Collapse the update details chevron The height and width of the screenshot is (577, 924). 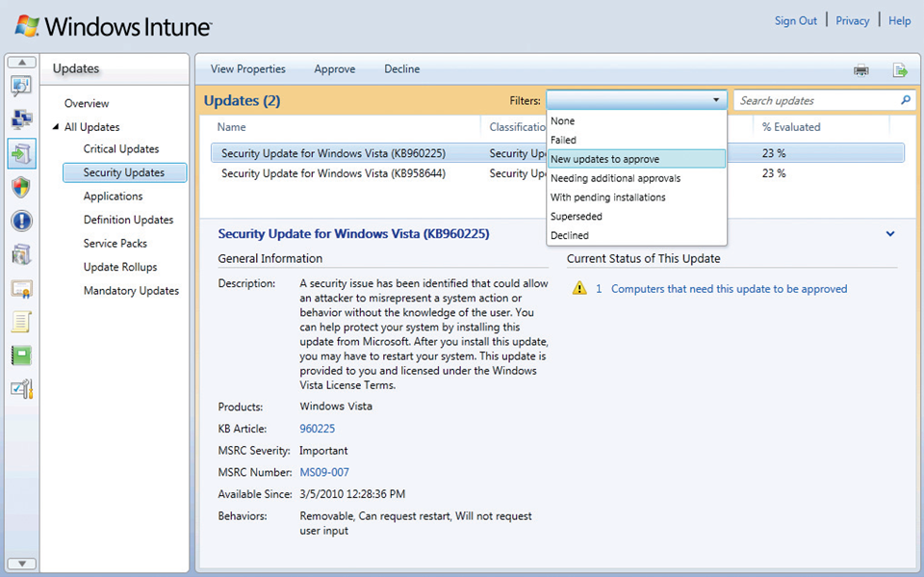click(890, 234)
